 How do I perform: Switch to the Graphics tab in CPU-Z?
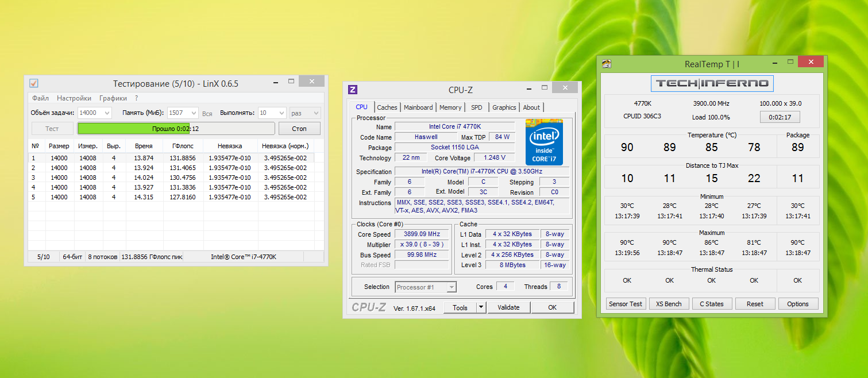pos(504,107)
